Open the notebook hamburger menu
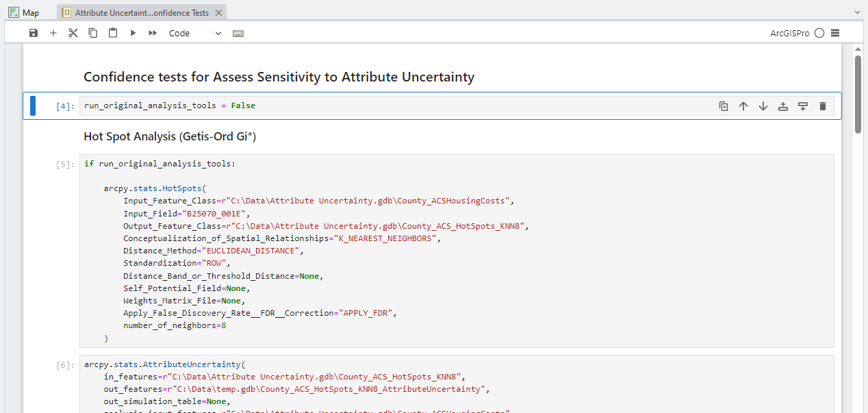The height and width of the screenshot is (413, 868). click(x=836, y=32)
